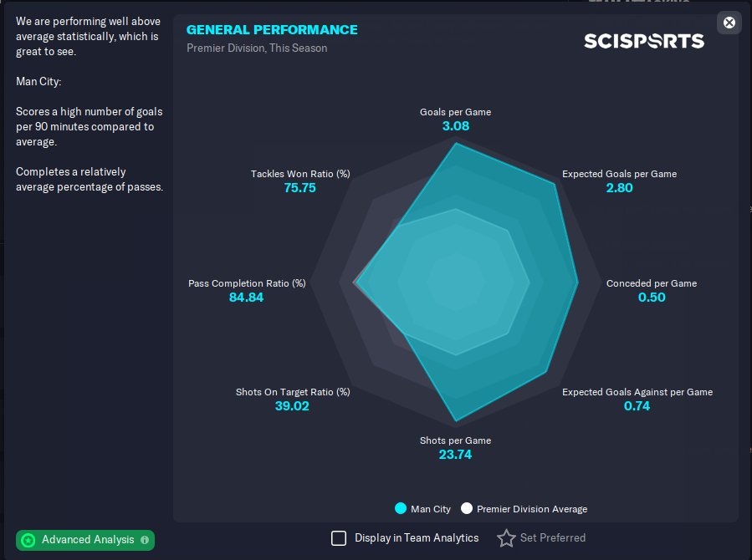Select Tackles Won Ratio stat

pyautogui.click(x=300, y=181)
